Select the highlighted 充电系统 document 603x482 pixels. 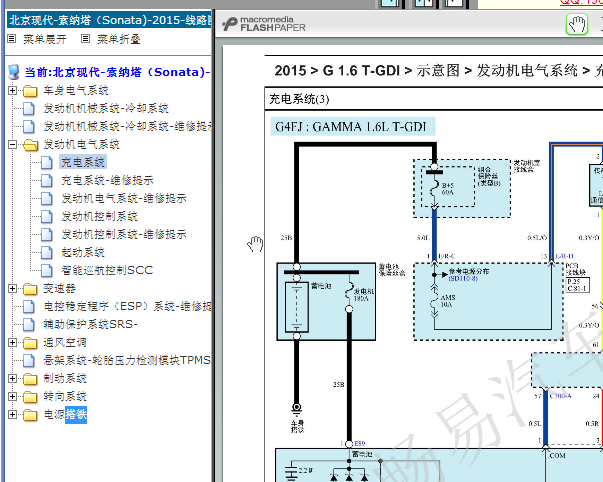click(x=83, y=162)
